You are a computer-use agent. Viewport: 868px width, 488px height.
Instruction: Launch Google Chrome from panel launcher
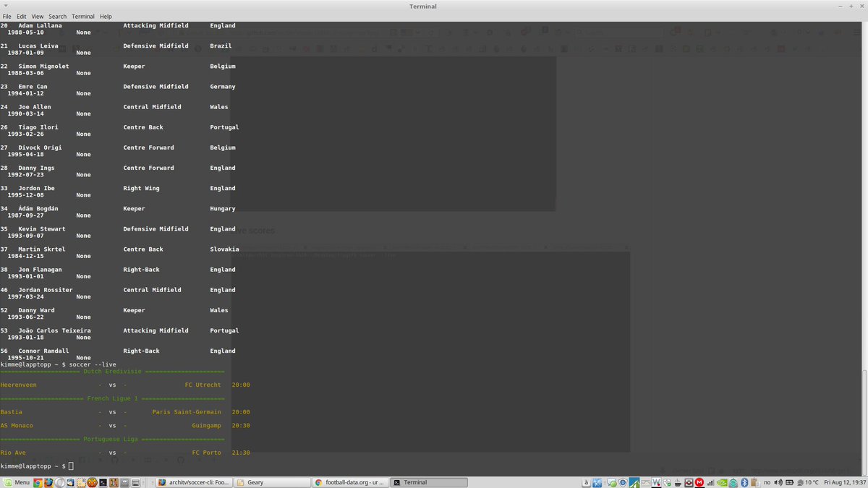(x=38, y=482)
